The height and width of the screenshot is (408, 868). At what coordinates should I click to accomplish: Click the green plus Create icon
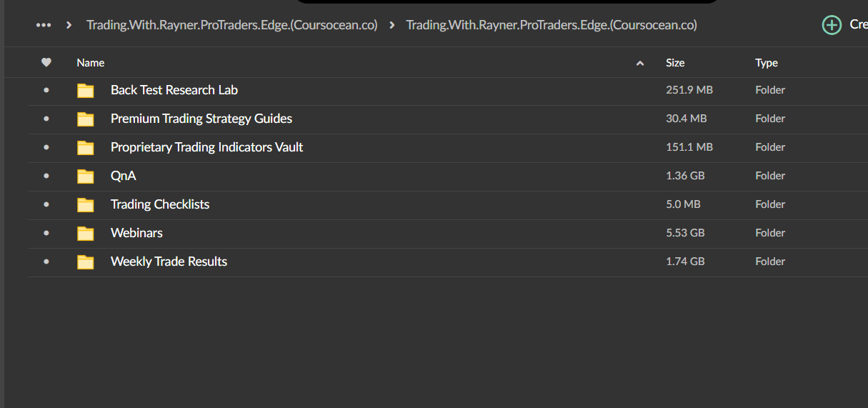pyautogui.click(x=832, y=25)
